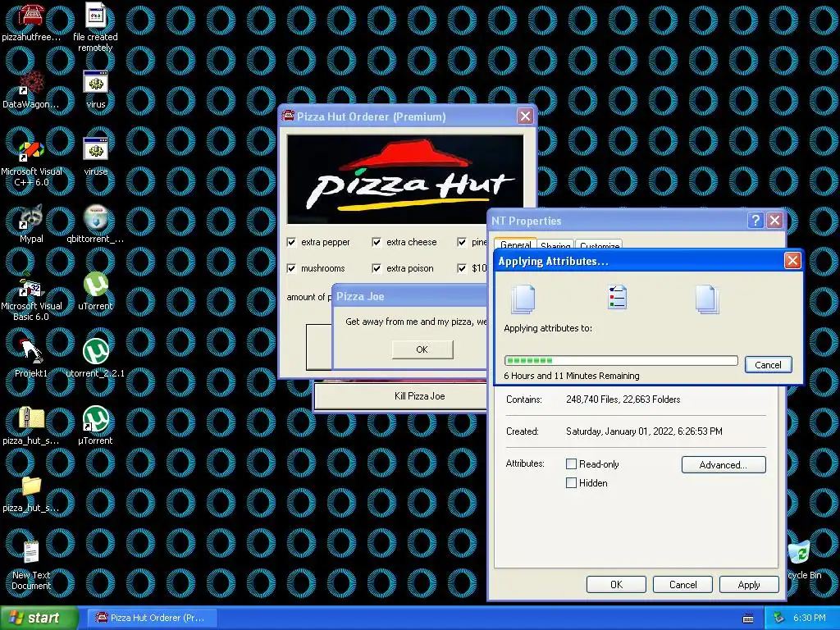Click Apply in NT Properties
This screenshot has height=630, width=840.
pos(748,584)
